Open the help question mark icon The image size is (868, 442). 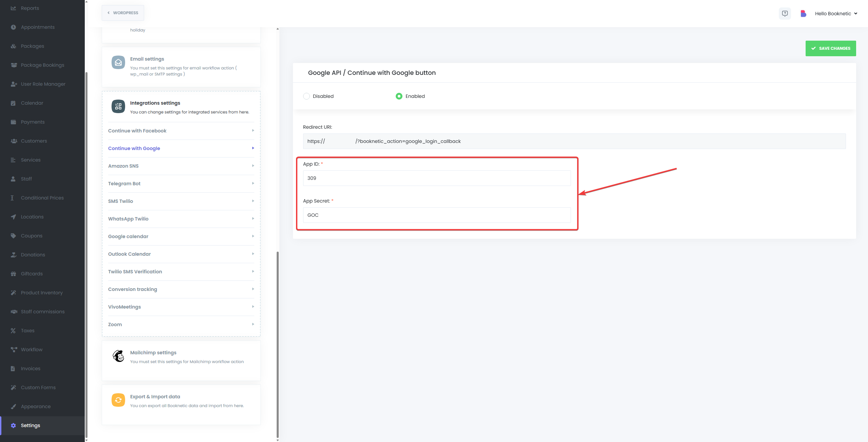click(785, 14)
